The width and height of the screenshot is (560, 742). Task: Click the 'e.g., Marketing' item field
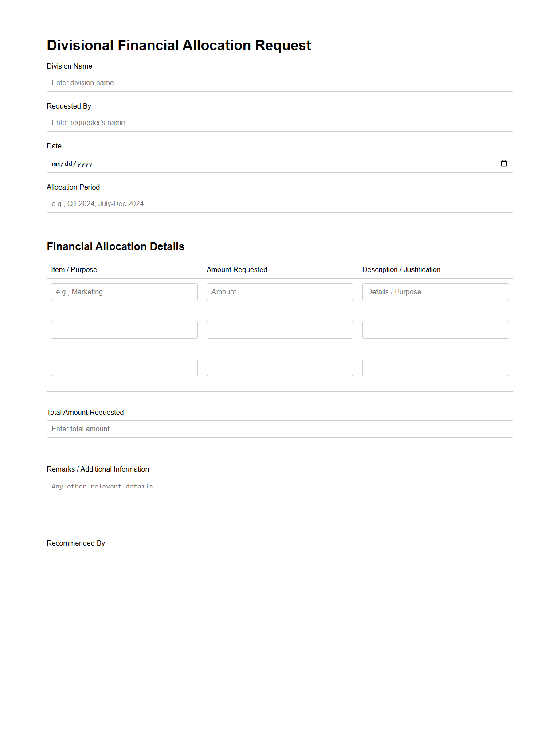coord(124,292)
